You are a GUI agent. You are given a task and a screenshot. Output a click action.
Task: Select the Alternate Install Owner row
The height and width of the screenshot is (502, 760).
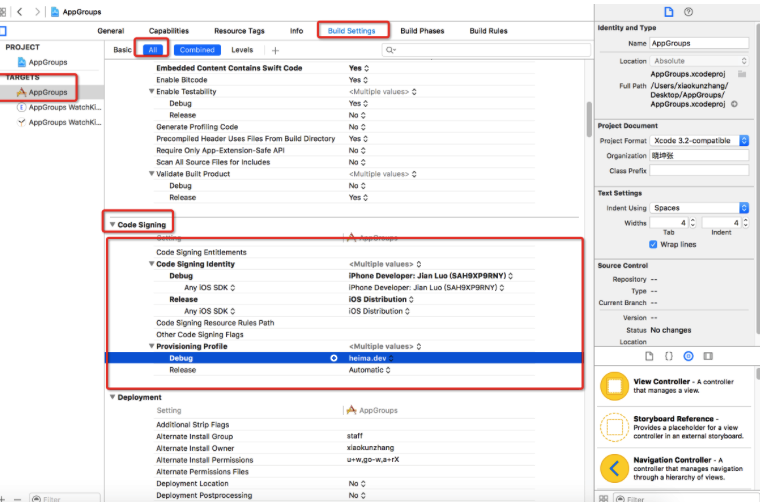(x=344, y=448)
